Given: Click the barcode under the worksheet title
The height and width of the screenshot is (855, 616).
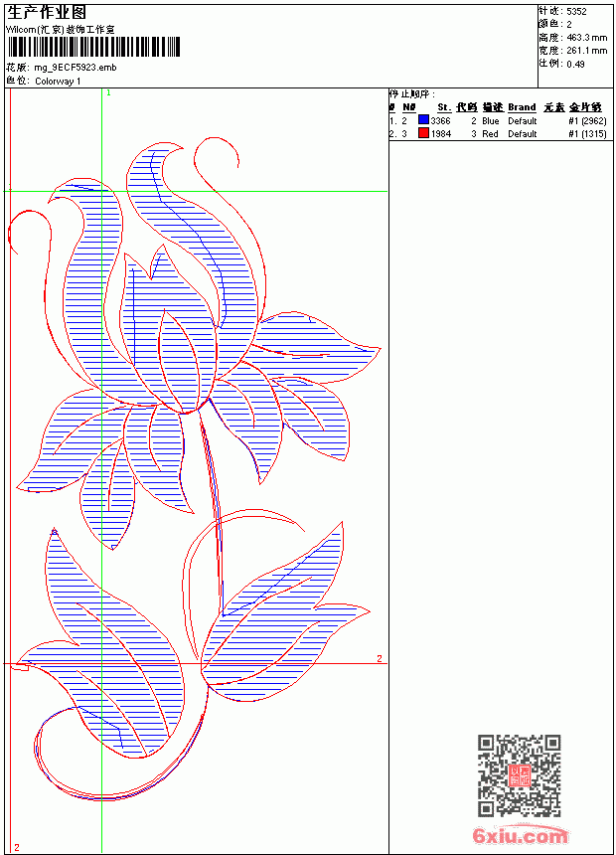Looking at the screenshot, I should (93, 47).
